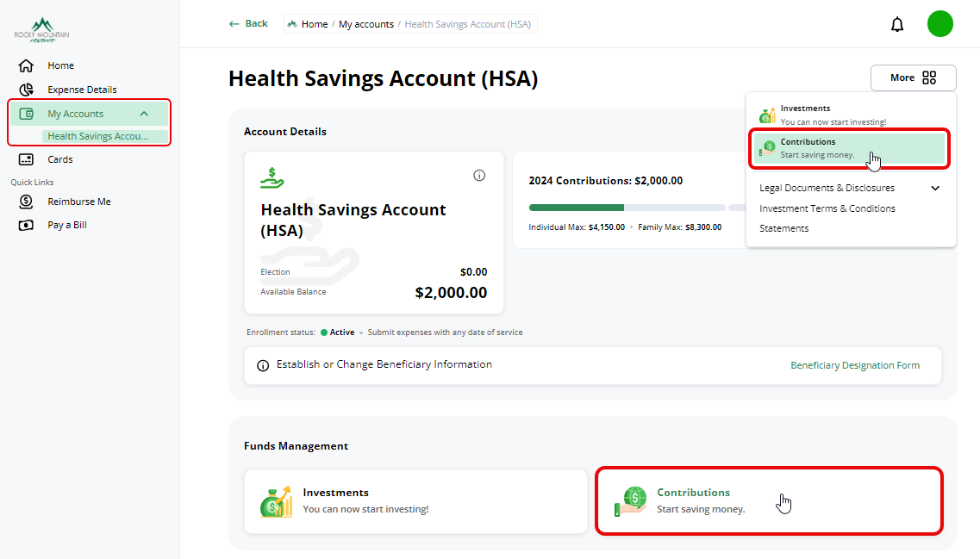Collapse the My Accounts sidebar section
Screen dimensions: 980x559
pyautogui.click(x=144, y=114)
